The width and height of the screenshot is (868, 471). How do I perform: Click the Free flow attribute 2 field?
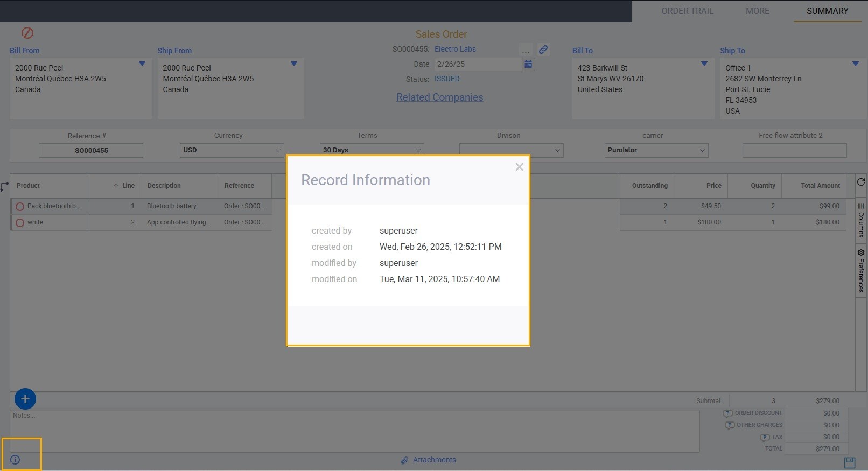(x=795, y=150)
